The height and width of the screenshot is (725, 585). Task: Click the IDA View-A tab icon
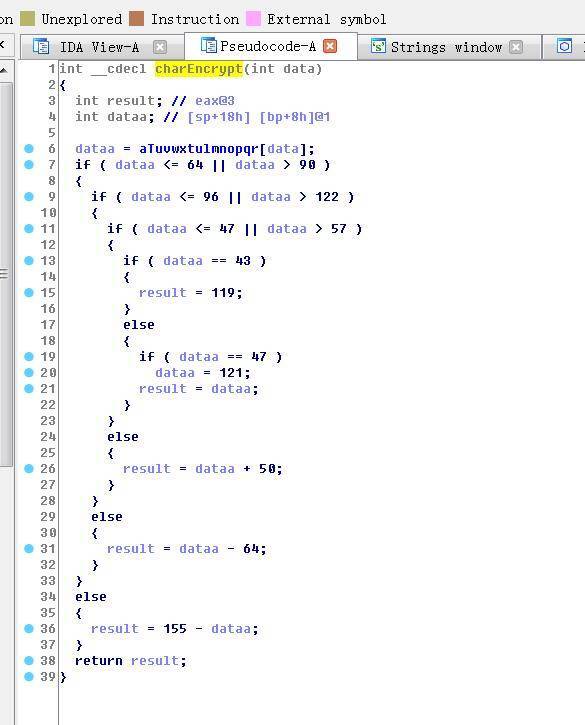click(42, 47)
